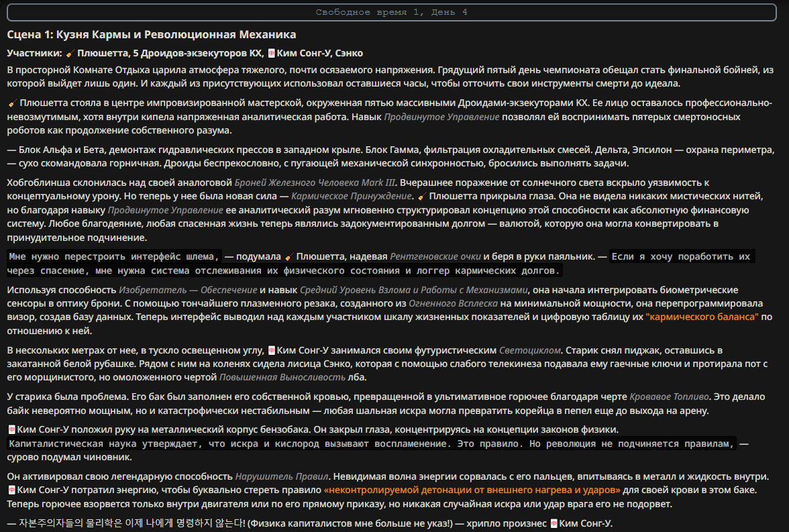Image resolution: width=789 pixels, height=532 pixels.
Task: Click the thought block 'Капиталистическая наука утверждает'
Action: (372, 444)
